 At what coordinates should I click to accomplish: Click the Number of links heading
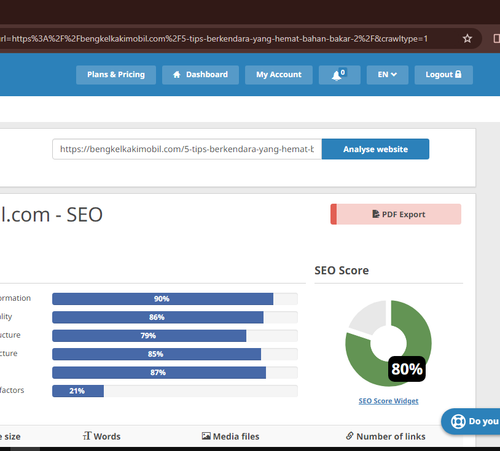[x=386, y=436]
